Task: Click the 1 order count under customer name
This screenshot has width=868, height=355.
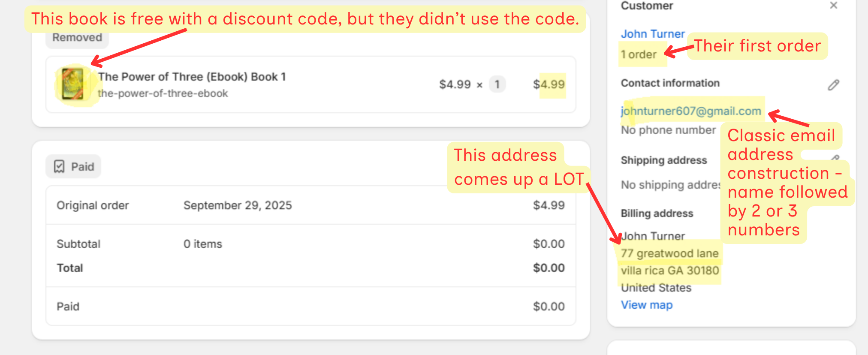Action: pyautogui.click(x=639, y=54)
